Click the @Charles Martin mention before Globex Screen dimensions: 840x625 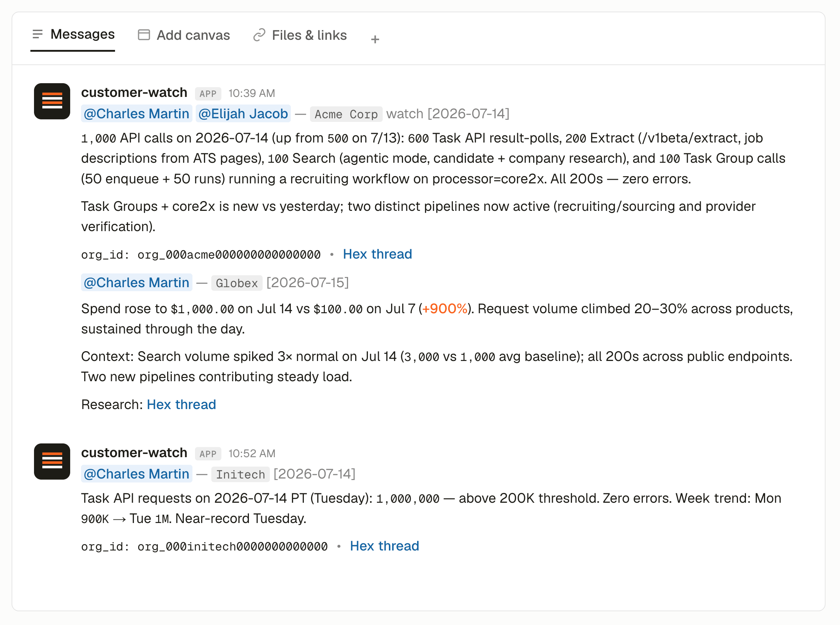pyautogui.click(x=137, y=282)
